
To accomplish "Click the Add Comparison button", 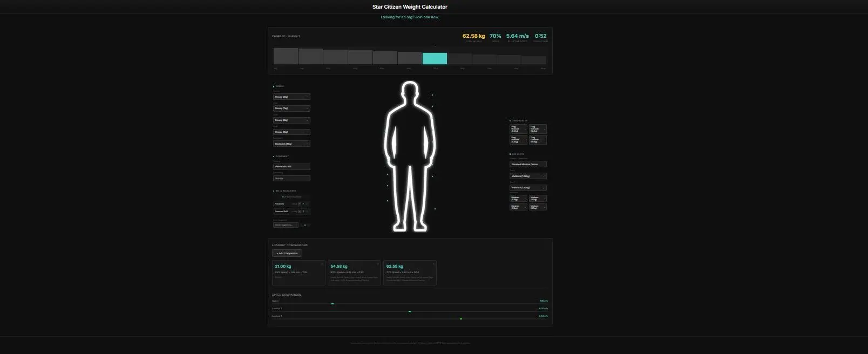I will (x=287, y=253).
